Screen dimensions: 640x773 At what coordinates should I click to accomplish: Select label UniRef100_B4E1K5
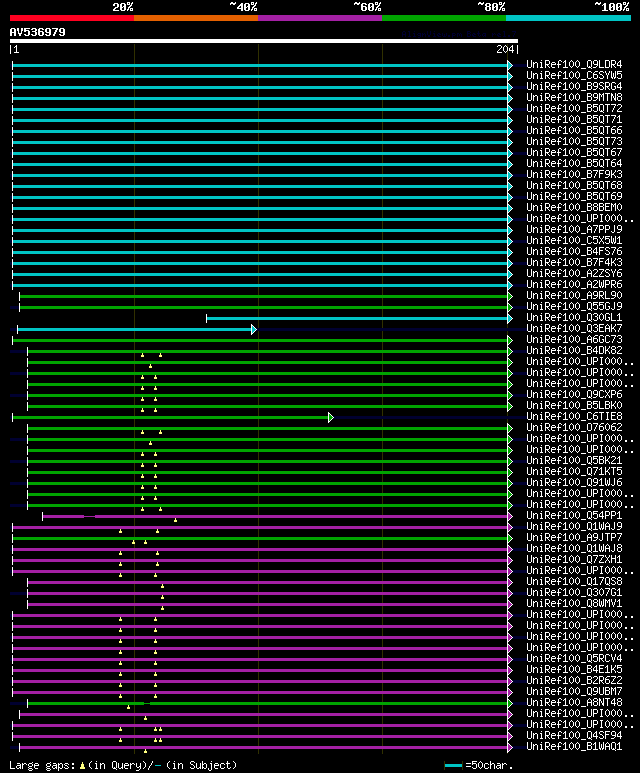point(574,669)
